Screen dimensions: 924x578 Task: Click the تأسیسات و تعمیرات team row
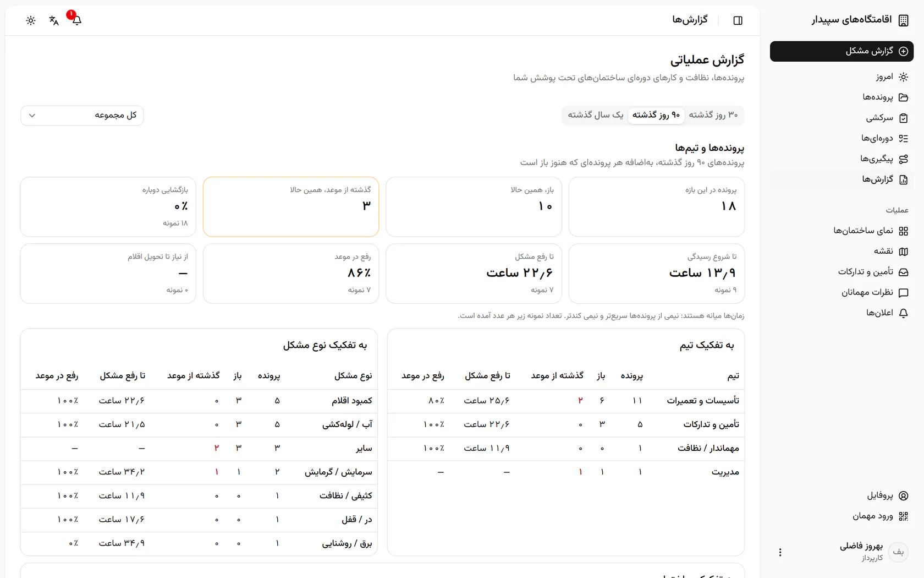(x=566, y=401)
